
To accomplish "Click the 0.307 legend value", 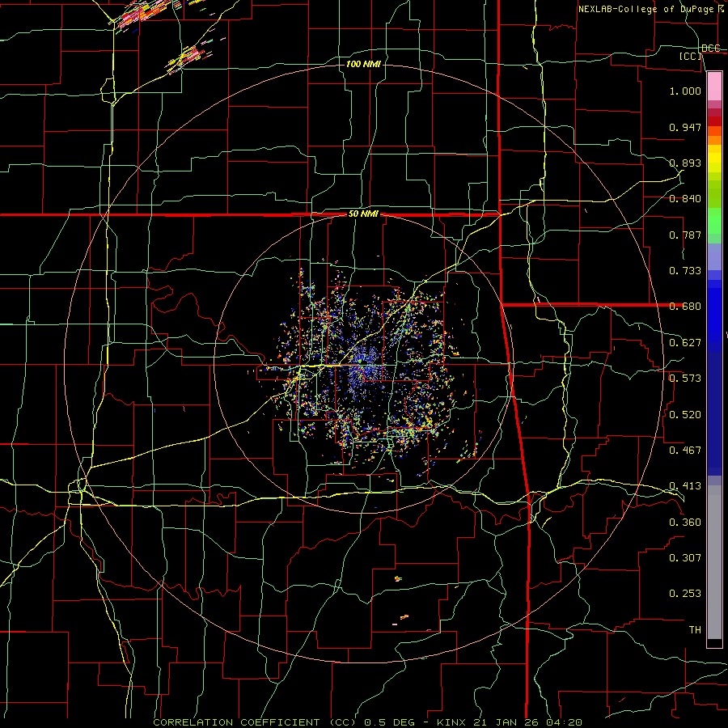I will [x=685, y=558].
